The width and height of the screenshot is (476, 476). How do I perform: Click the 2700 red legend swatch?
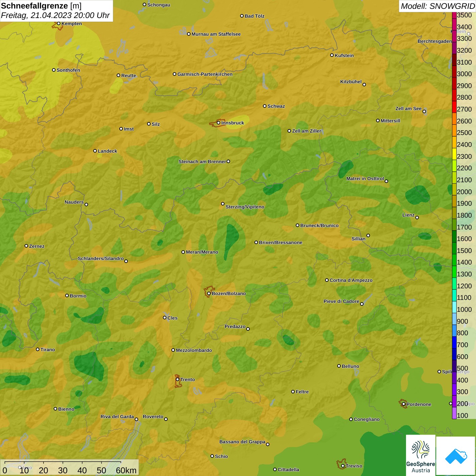(454, 107)
